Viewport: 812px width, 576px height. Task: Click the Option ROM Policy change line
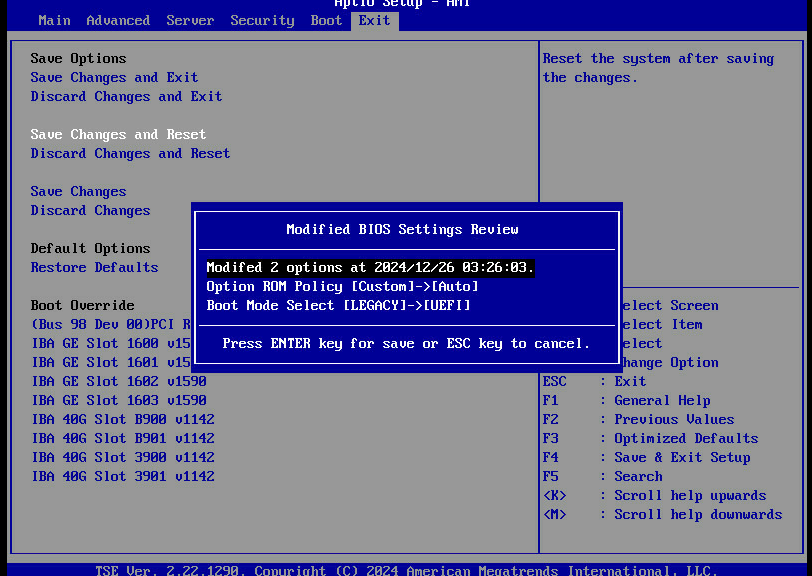342,286
